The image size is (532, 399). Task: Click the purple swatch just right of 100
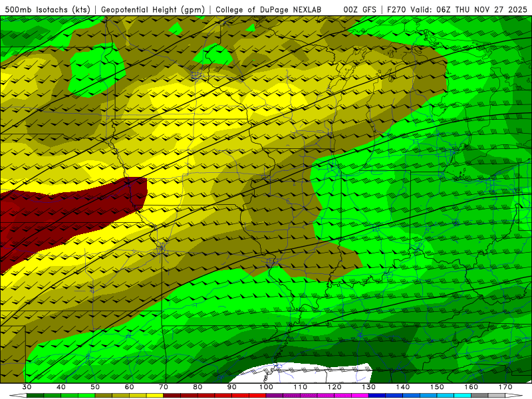click(x=275, y=396)
